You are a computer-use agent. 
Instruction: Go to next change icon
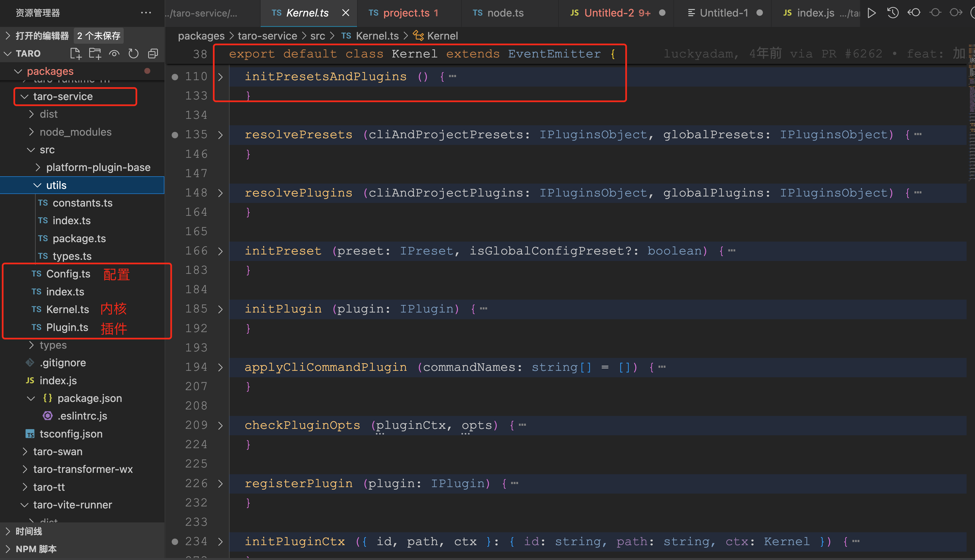[956, 13]
